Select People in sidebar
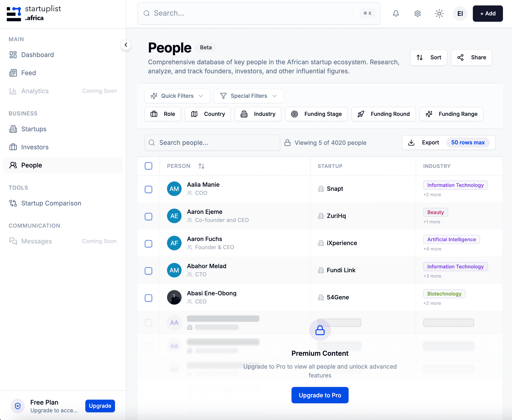 tap(62, 165)
